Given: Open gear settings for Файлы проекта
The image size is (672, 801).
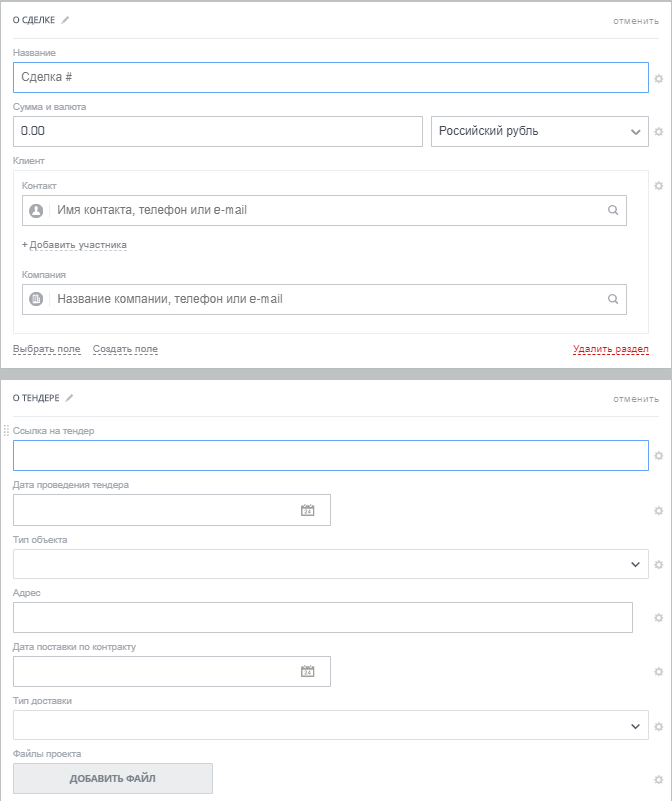Looking at the screenshot, I should tap(658, 779).
